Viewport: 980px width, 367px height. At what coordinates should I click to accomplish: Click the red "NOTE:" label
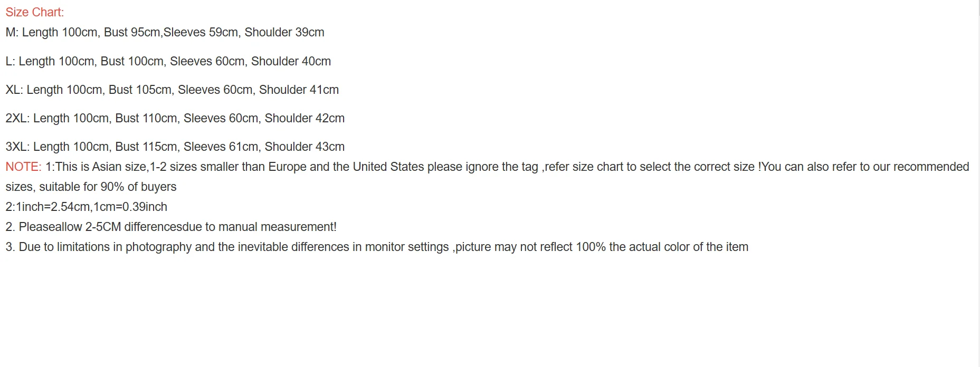(x=23, y=167)
